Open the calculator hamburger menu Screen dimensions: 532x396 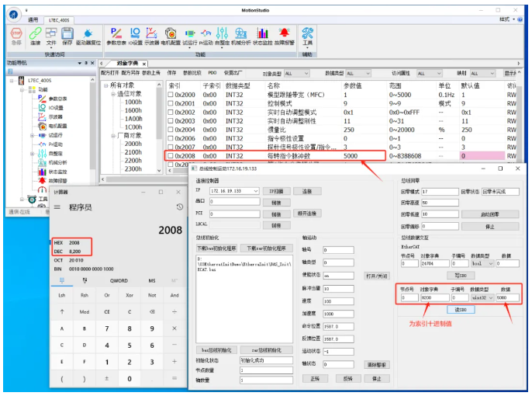coord(57,207)
